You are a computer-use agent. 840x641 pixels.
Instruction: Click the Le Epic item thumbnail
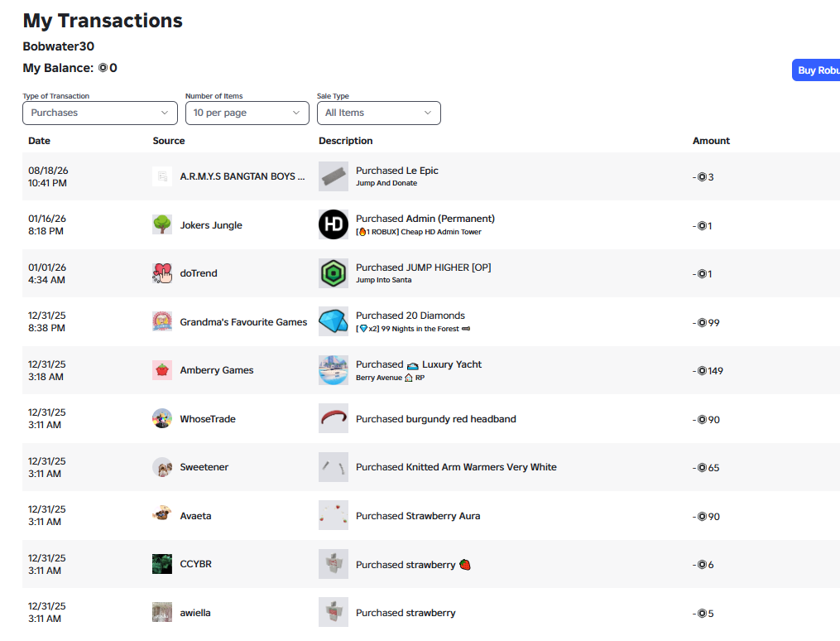(334, 176)
